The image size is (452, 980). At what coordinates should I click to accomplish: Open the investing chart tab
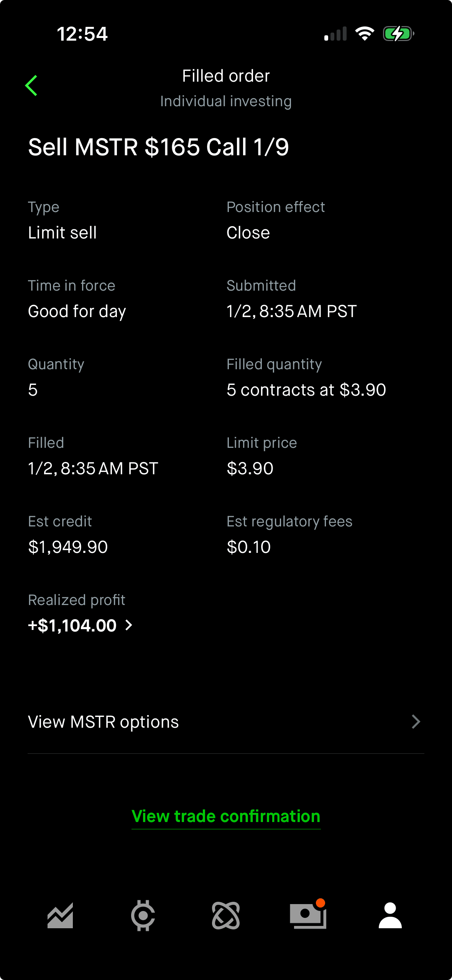click(x=60, y=916)
